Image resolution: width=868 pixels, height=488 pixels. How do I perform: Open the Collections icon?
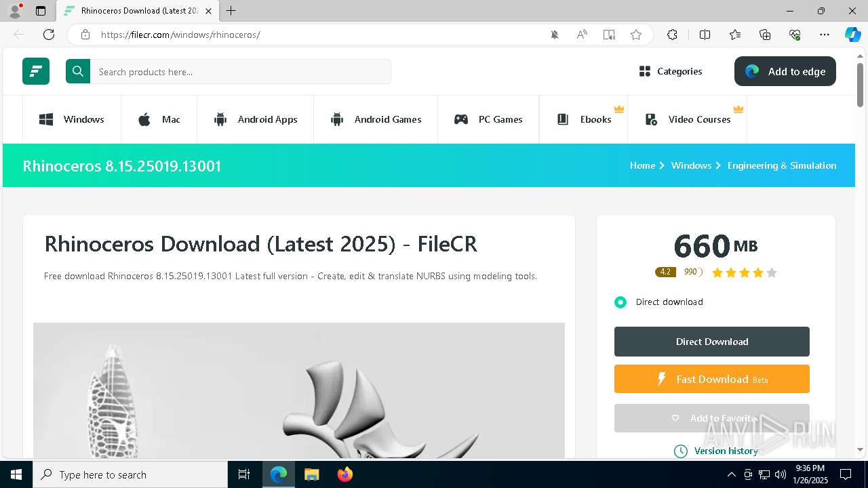tap(765, 35)
